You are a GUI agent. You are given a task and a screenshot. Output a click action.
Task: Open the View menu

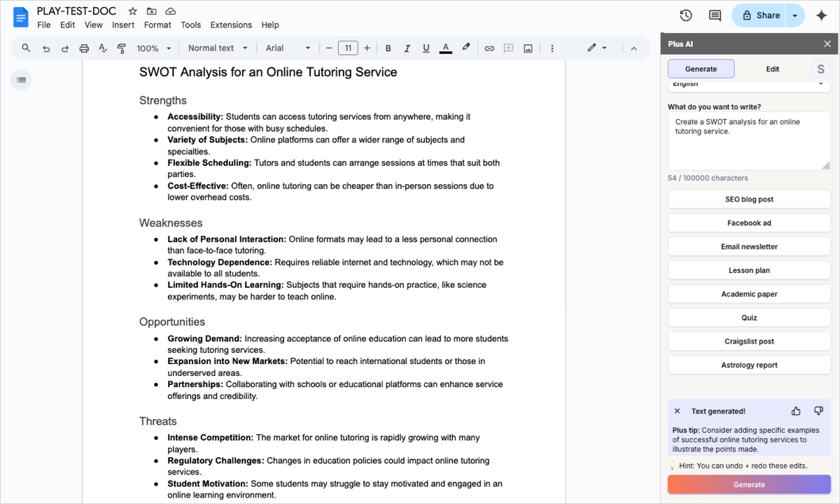94,24
